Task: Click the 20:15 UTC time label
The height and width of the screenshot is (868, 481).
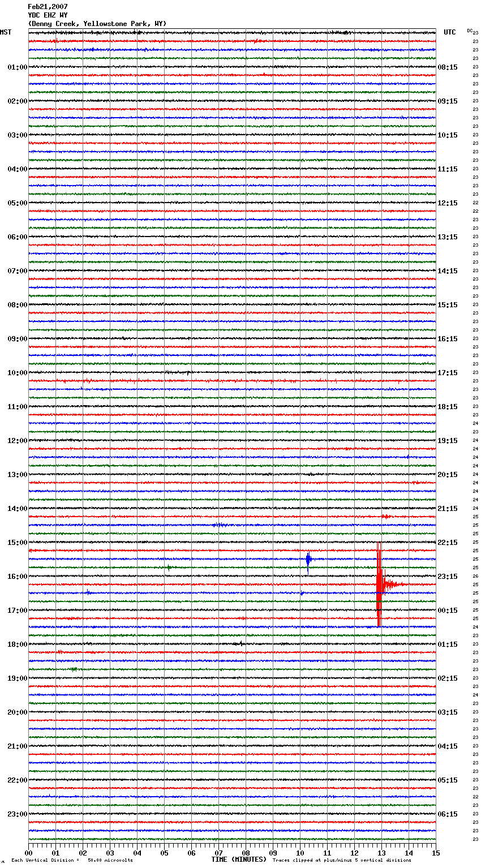Action: click(x=448, y=475)
